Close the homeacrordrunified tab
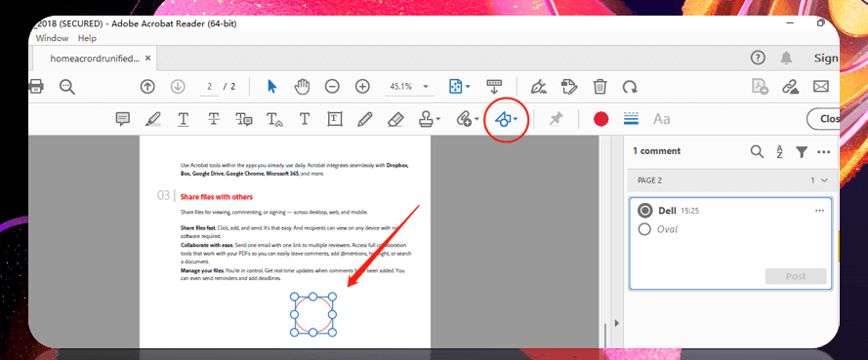 tap(147, 59)
